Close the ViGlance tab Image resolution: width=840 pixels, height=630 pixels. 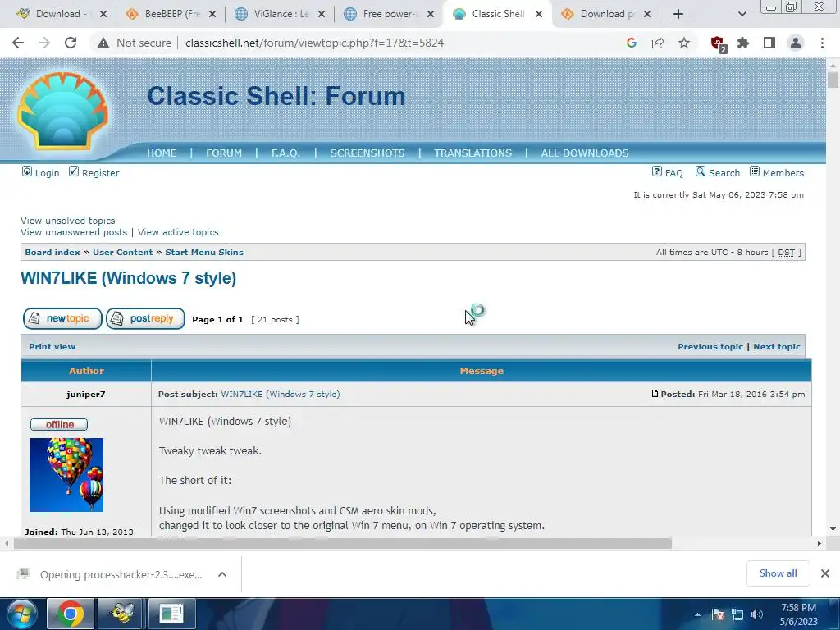(322, 14)
